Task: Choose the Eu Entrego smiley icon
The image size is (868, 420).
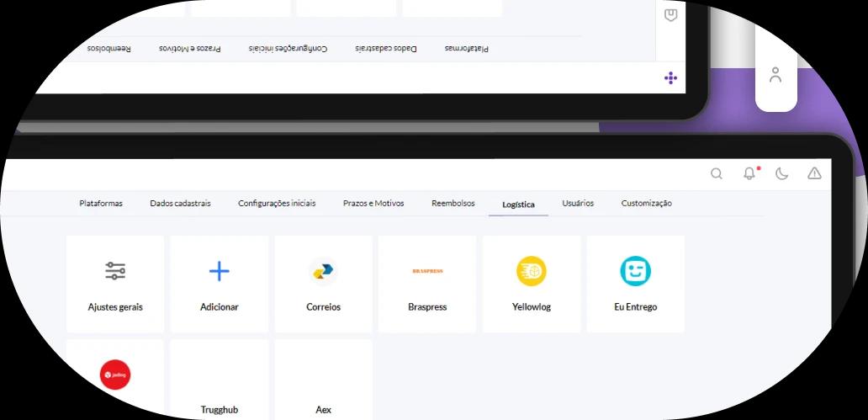Action: [635, 271]
